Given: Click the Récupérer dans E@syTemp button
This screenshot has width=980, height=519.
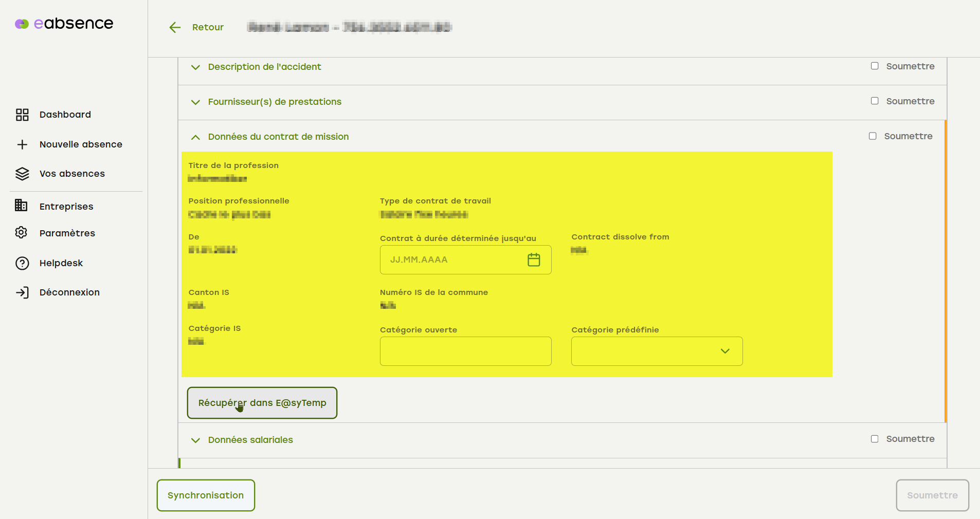Looking at the screenshot, I should [x=262, y=403].
